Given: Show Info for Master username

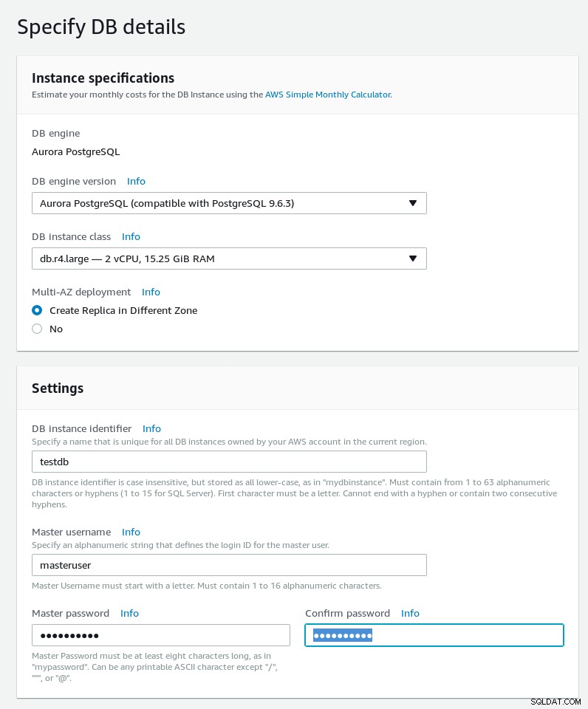Looking at the screenshot, I should 131,532.
